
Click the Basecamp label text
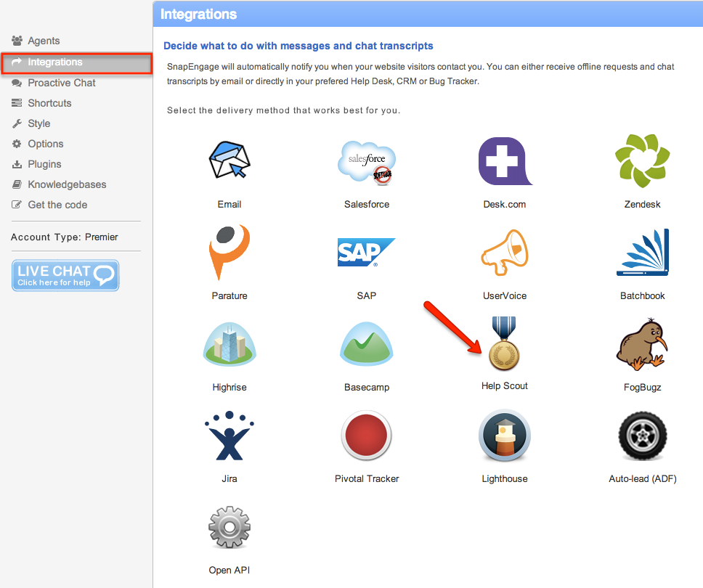[x=367, y=387]
